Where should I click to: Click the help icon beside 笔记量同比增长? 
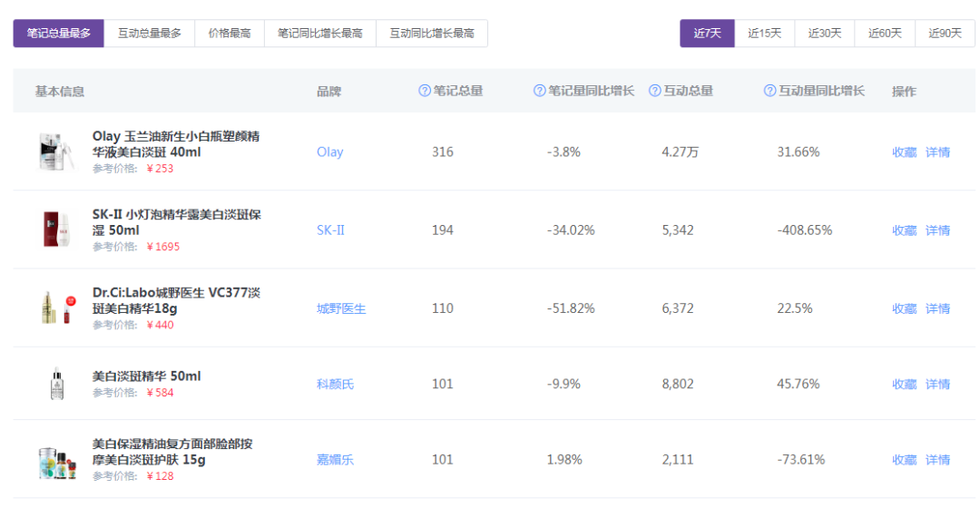539,91
